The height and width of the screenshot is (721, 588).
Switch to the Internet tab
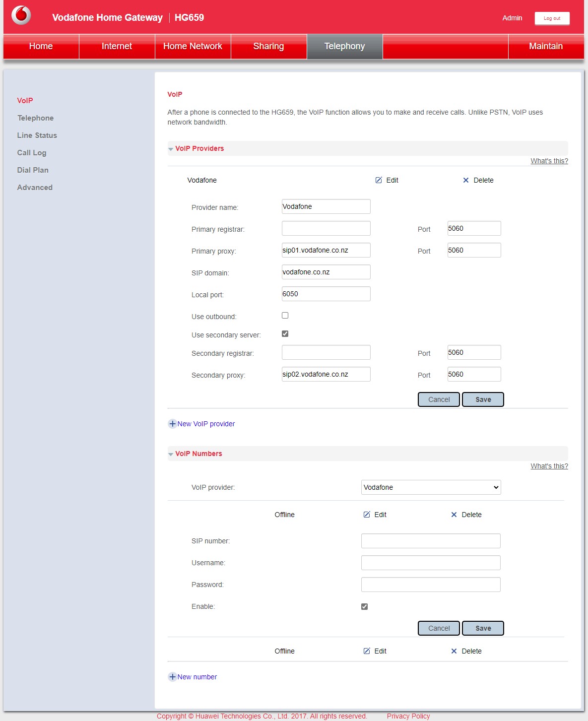coord(117,46)
